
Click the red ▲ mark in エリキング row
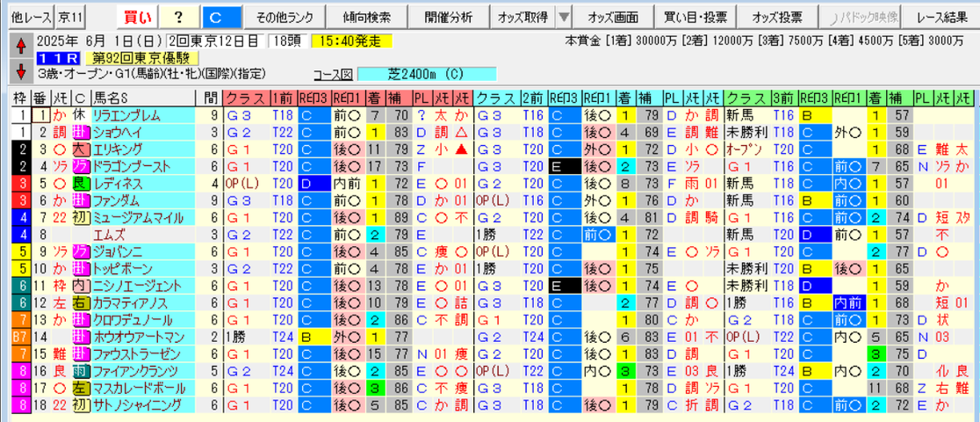(x=463, y=149)
